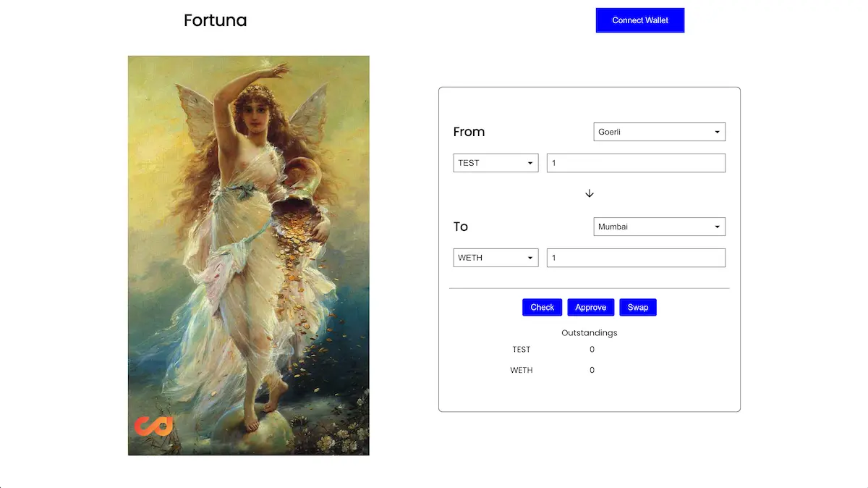This screenshot has width=868, height=488.
Task: Click the TEST outstanding value 0
Action: point(592,350)
